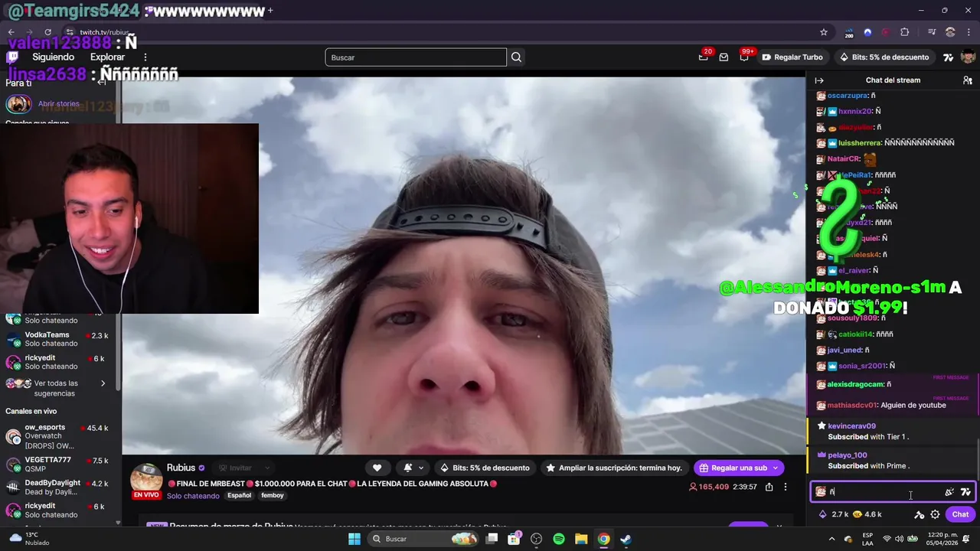Collapse the chat panel with arrow icon
The width and height of the screenshot is (980, 551).
pos(818,80)
